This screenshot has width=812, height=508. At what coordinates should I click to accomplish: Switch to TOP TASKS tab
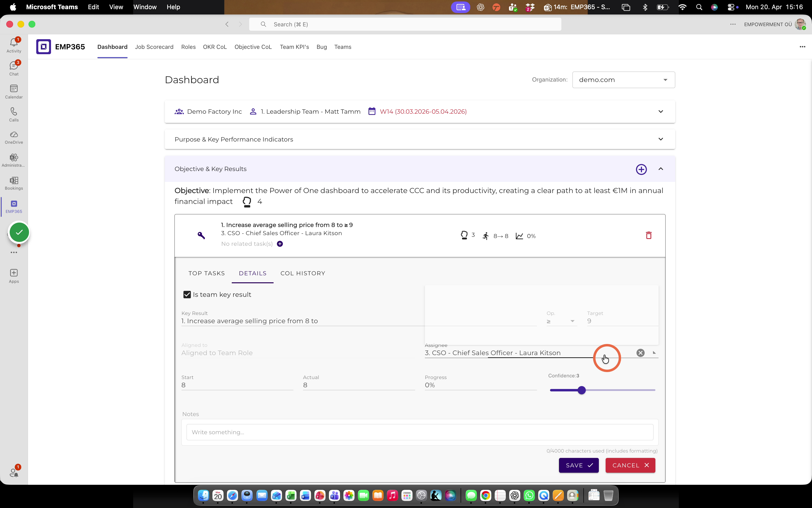tap(207, 274)
